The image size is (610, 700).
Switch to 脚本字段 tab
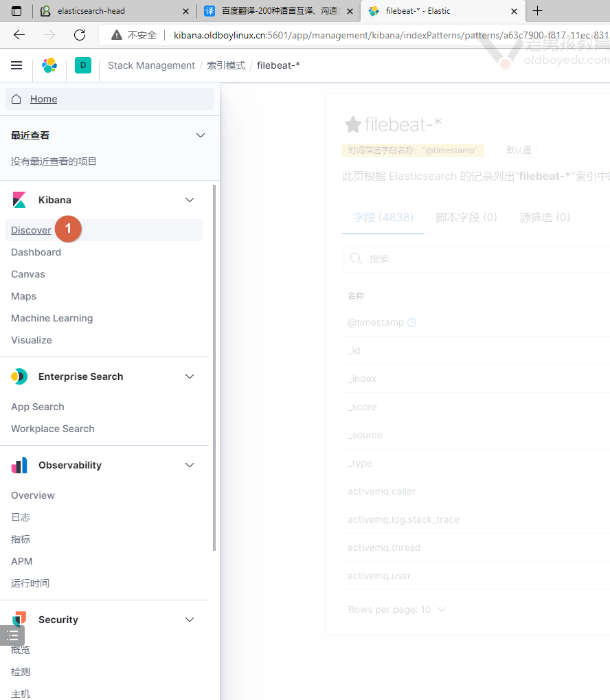click(x=466, y=217)
